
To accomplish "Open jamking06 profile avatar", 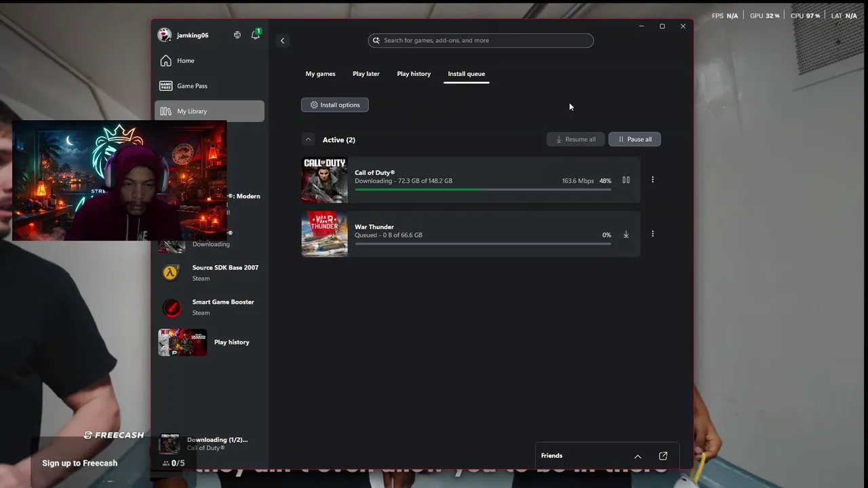I will coord(165,35).
